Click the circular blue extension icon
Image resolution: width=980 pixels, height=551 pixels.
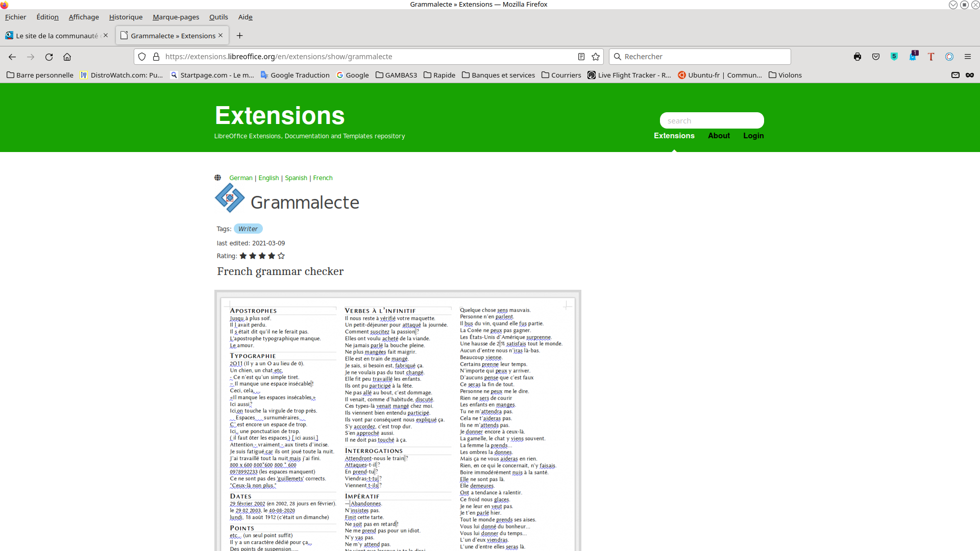point(949,57)
